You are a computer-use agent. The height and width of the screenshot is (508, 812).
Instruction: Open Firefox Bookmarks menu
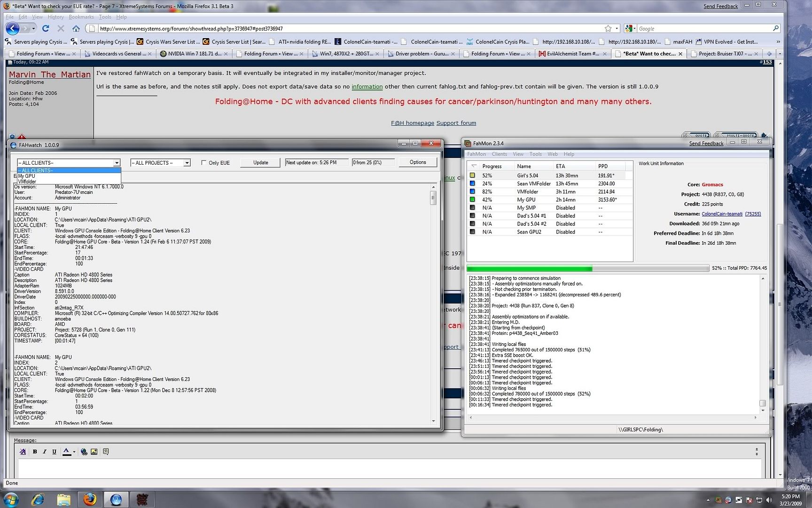click(81, 17)
